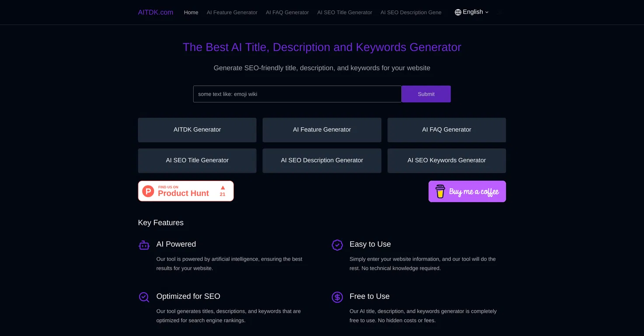The image size is (644, 336).
Task: Click the Product Hunt circular P logo
Action: pos(148,191)
